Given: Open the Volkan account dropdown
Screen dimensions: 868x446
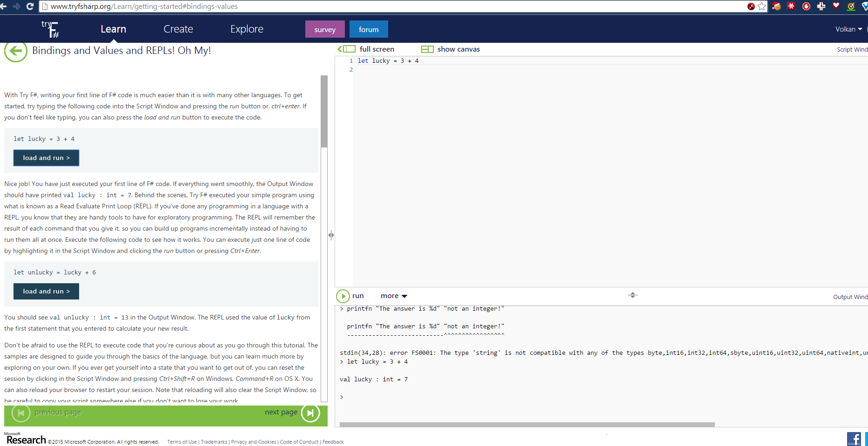Looking at the screenshot, I should tap(848, 29).
